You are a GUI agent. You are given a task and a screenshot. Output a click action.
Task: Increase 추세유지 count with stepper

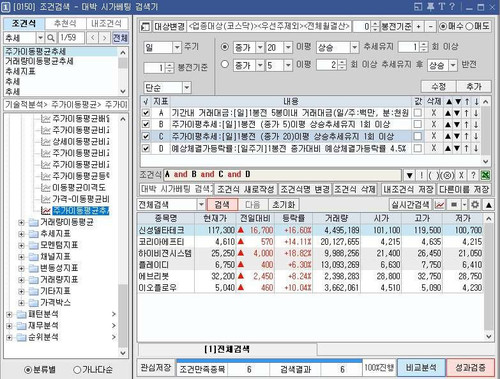(424, 45)
